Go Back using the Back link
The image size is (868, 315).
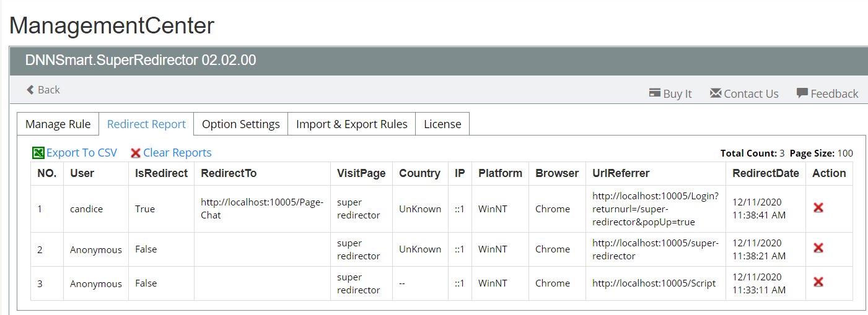[48, 90]
